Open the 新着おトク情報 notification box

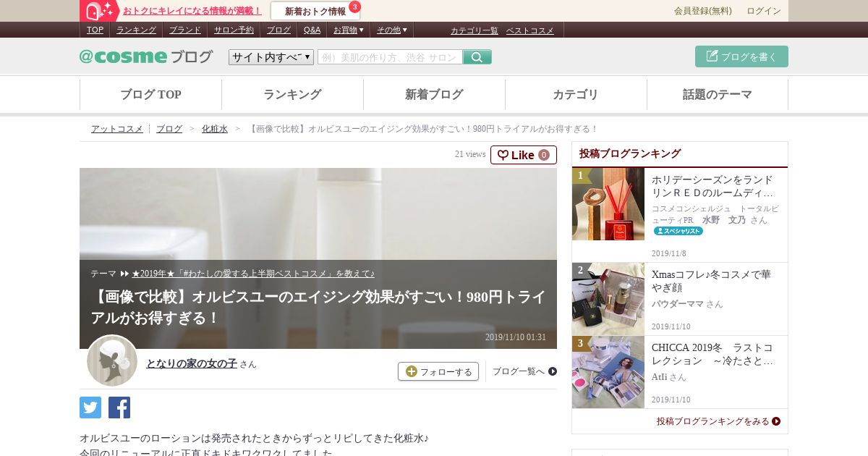[x=315, y=11]
